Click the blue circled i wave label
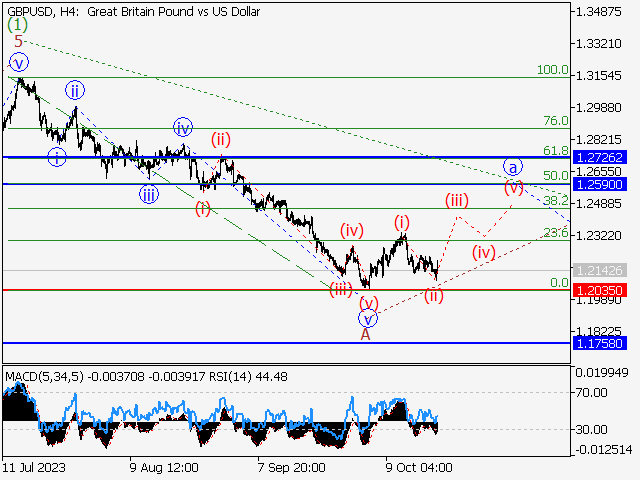Screen dimensions: 640x480 click(57, 158)
